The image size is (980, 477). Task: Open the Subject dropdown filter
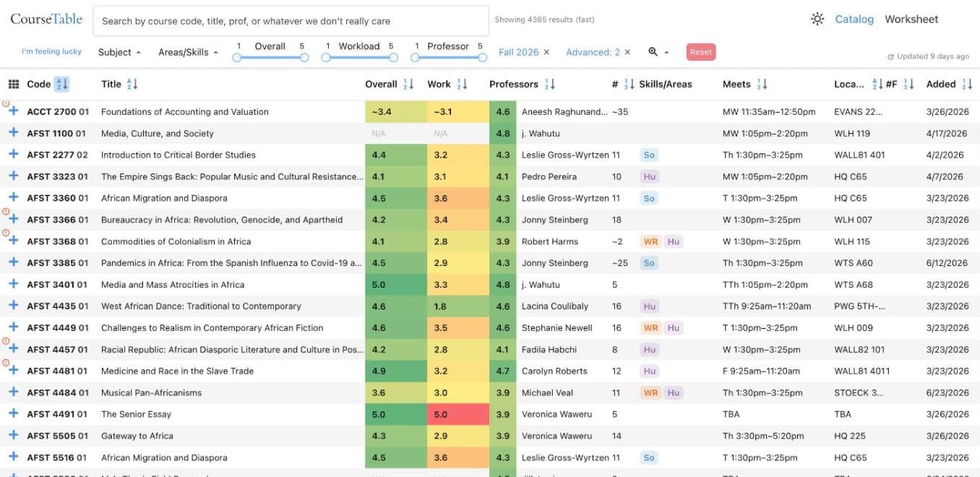click(119, 52)
